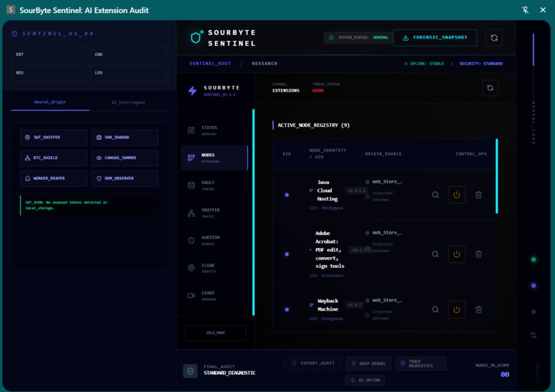The image size is (555, 392).
Task: Click the AI UPLINK button
Action: pyautogui.click(x=365, y=380)
